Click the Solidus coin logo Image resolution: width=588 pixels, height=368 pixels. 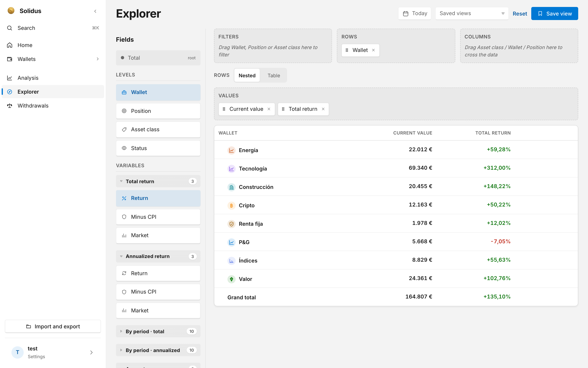click(11, 11)
